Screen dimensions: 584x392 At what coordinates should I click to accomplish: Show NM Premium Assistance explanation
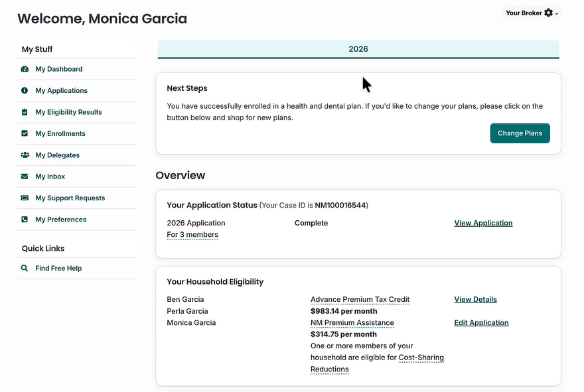pyautogui.click(x=352, y=323)
